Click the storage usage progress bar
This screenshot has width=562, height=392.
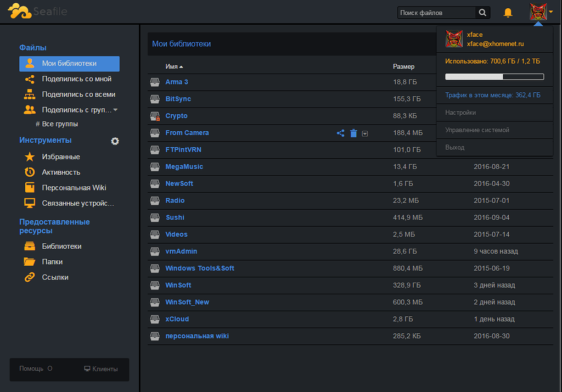[494, 76]
